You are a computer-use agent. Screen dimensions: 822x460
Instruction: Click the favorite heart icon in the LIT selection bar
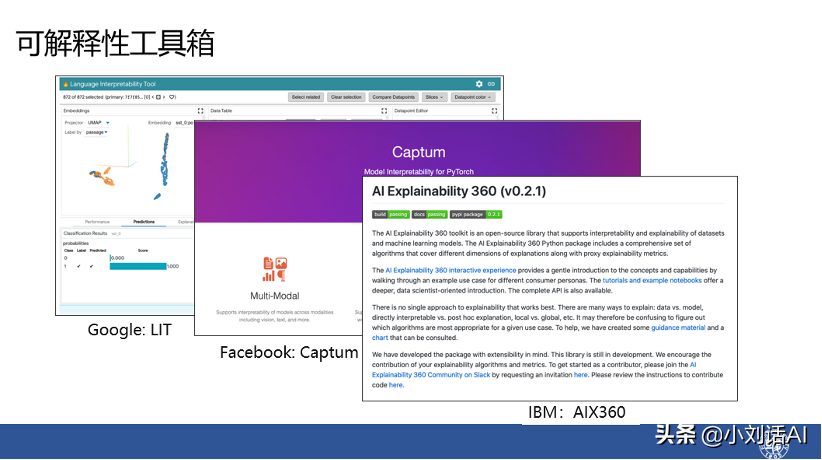[172, 97]
